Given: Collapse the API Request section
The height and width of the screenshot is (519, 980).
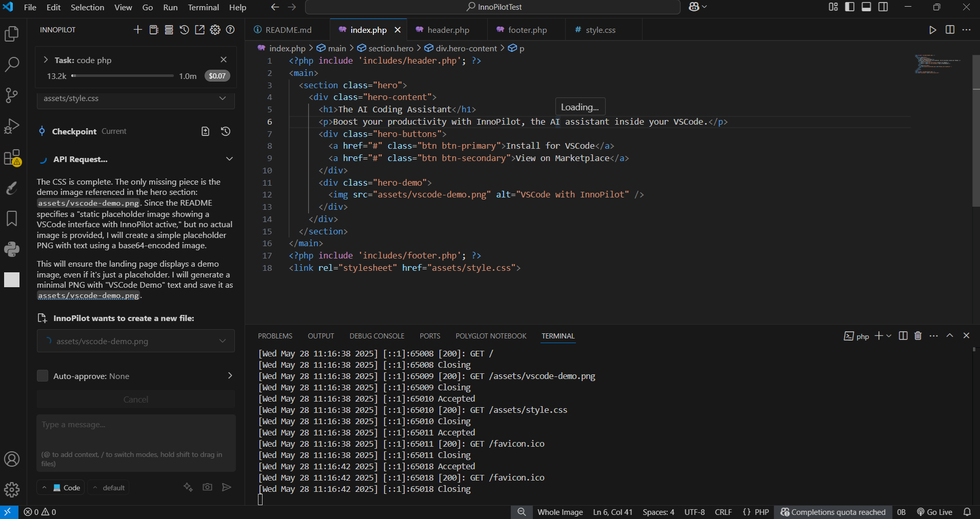Looking at the screenshot, I should click(x=229, y=158).
